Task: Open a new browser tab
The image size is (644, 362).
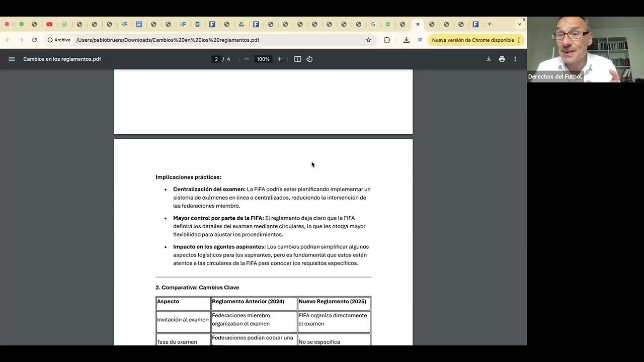Action: click(x=489, y=24)
